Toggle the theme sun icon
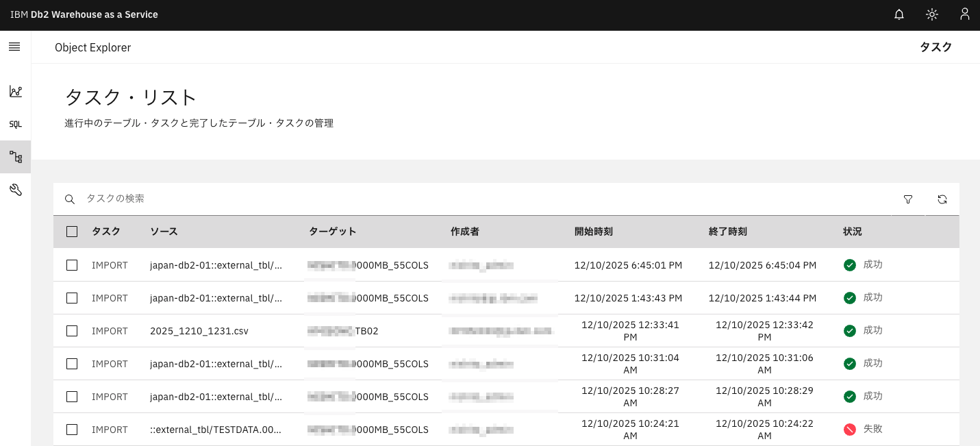Viewport: 980px width, 446px height. pos(932,14)
